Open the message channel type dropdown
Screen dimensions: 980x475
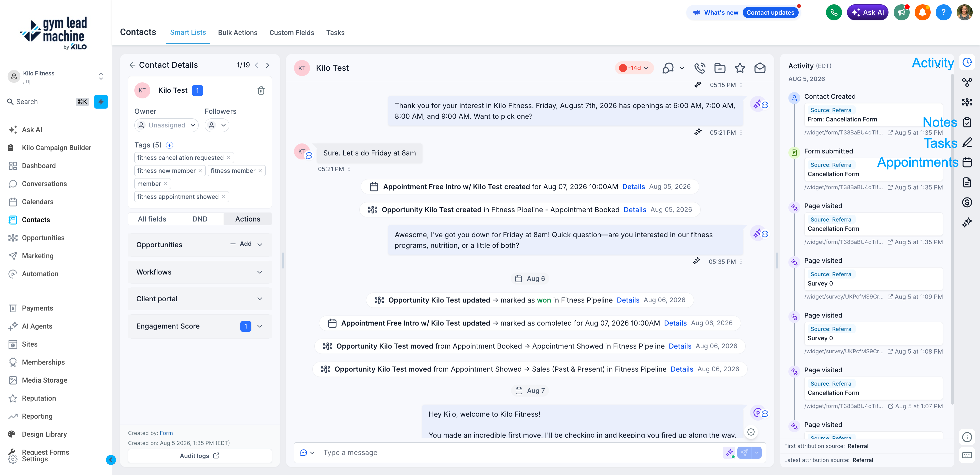click(307, 453)
